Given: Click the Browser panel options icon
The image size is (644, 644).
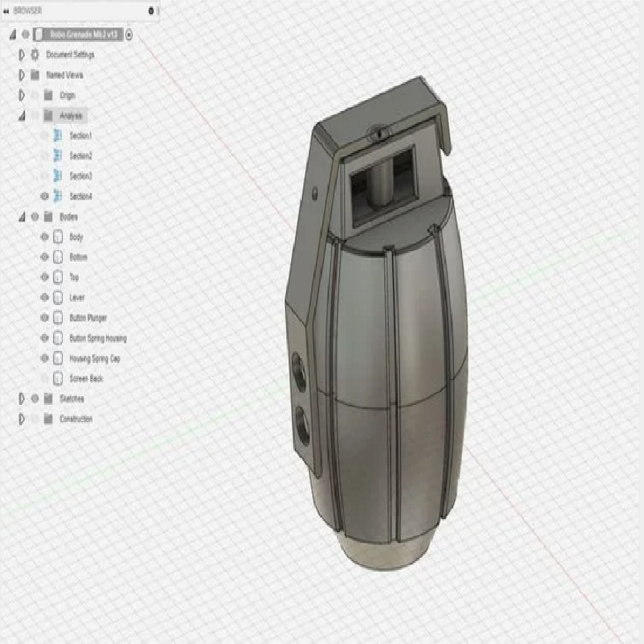Looking at the screenshot, I should pos(151,10).
